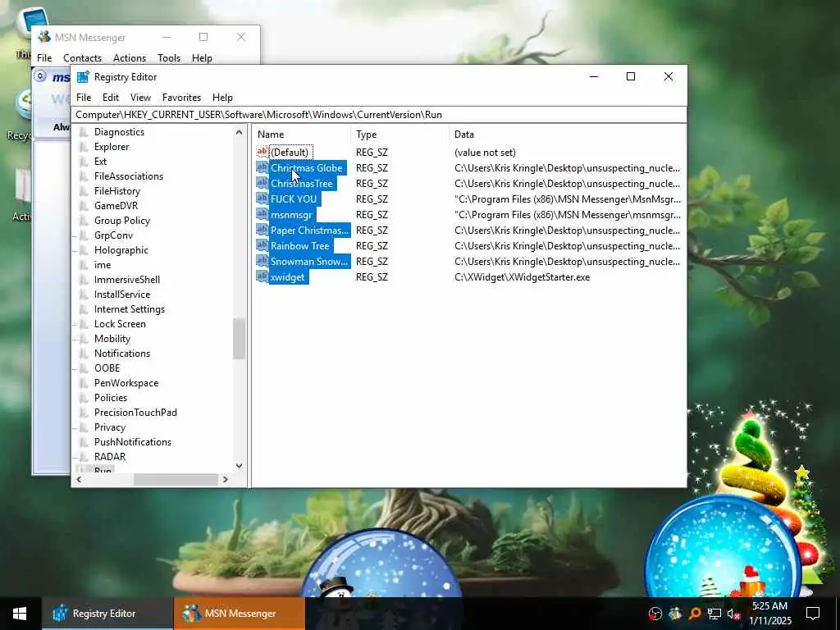This screenshot has height=630, width=840.
Task: Click the horizontal scrollbar thumb under the tree
Action: coord(176,479)
